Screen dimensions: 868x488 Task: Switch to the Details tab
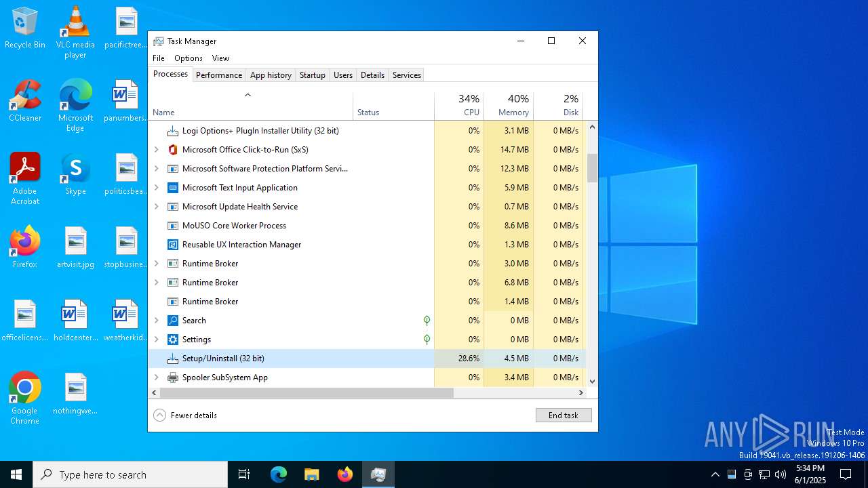(x=372, y=75)
